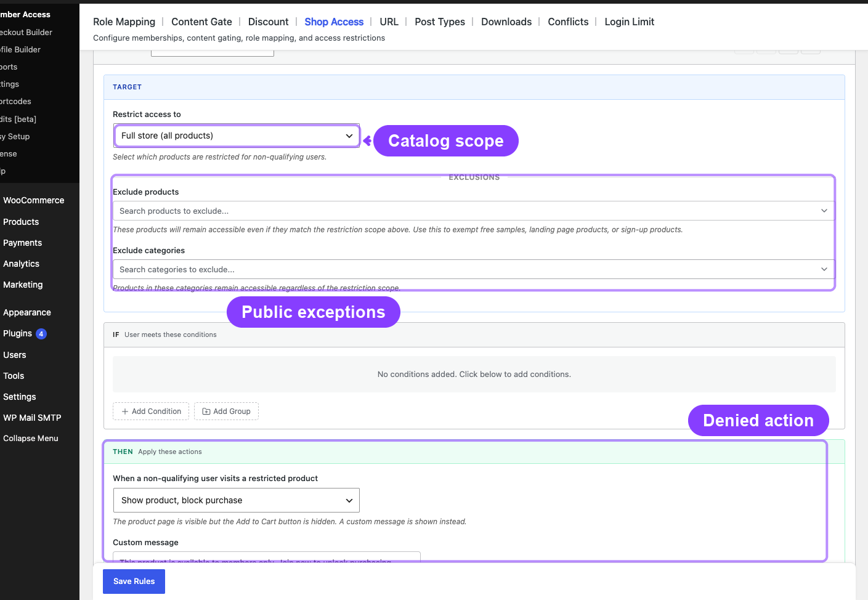Click the Custom message text field
The height and width of the screenshot is (600, 868).
pyautogui.click(x=267, y=557)
